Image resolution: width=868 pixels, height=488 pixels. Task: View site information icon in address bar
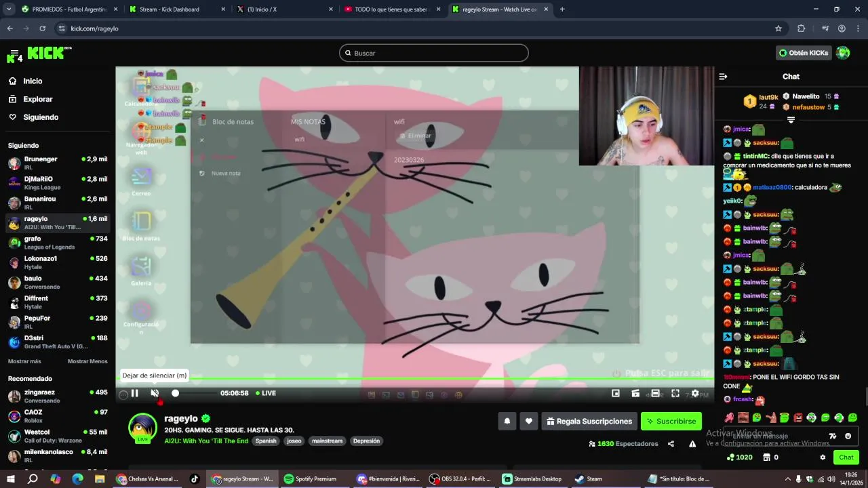pos(62,28)
